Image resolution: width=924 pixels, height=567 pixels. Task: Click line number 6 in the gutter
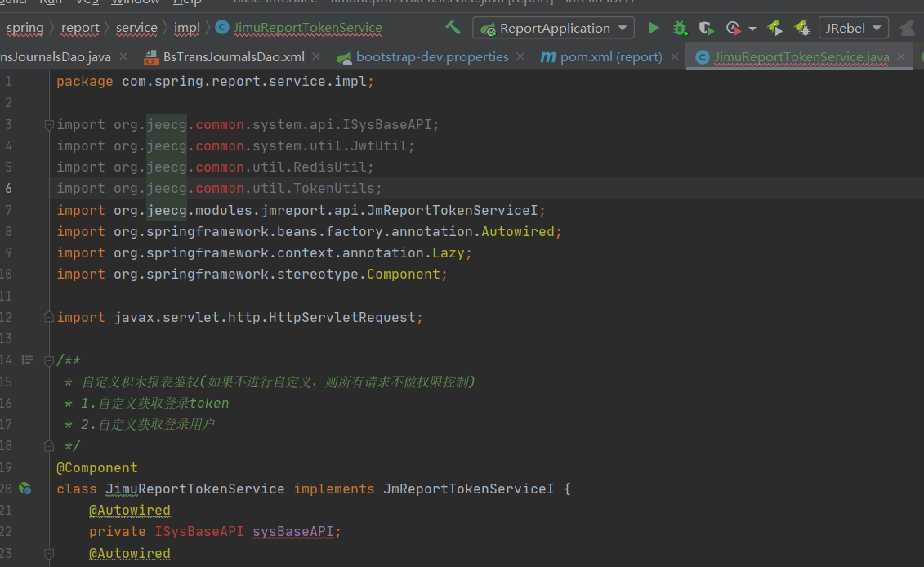click(8, 188)
